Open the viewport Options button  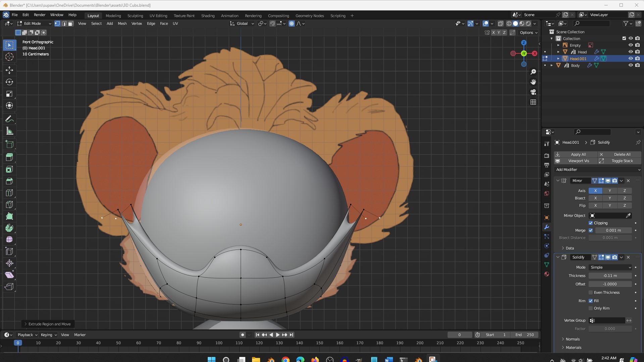click(x=529, y=33)
